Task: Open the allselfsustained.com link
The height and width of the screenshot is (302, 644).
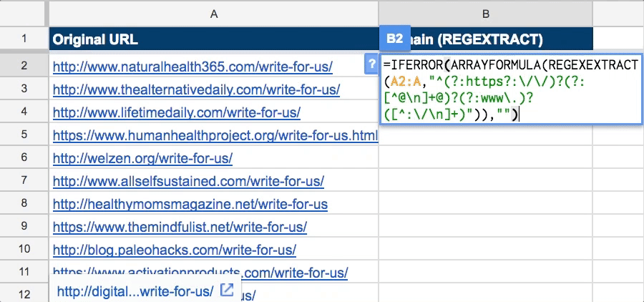Action: tap(188, 181)
